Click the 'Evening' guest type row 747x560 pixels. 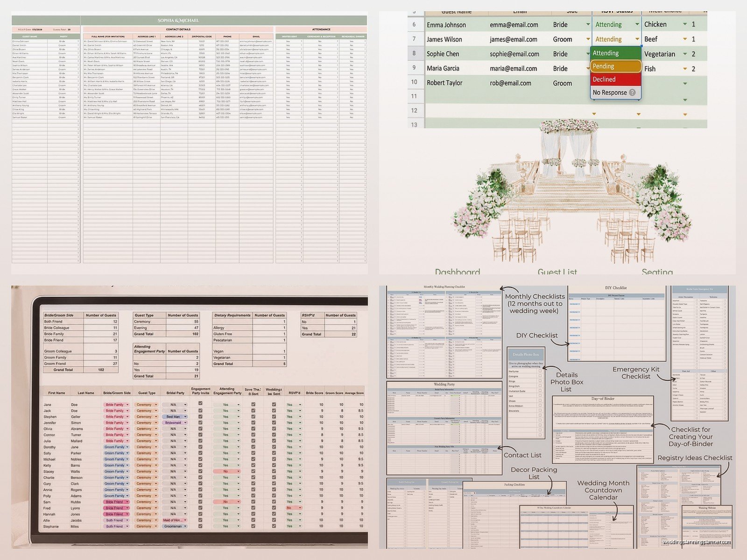tap(166, 328)
